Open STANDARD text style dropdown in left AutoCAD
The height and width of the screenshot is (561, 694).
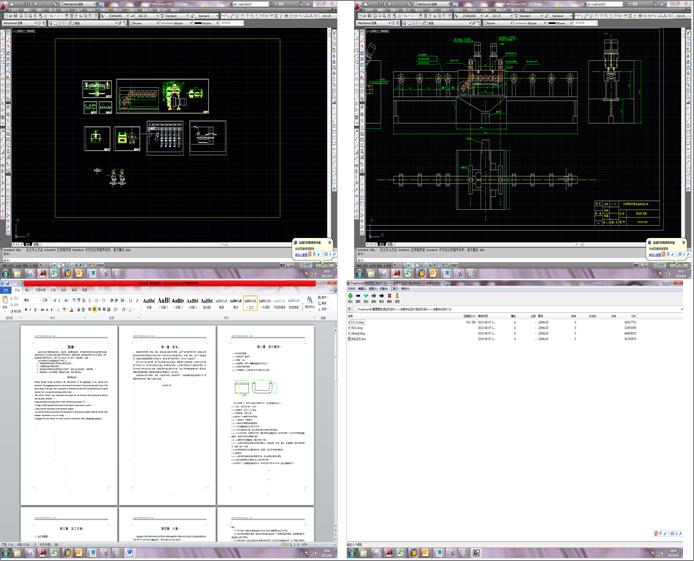tap(115, 16)
